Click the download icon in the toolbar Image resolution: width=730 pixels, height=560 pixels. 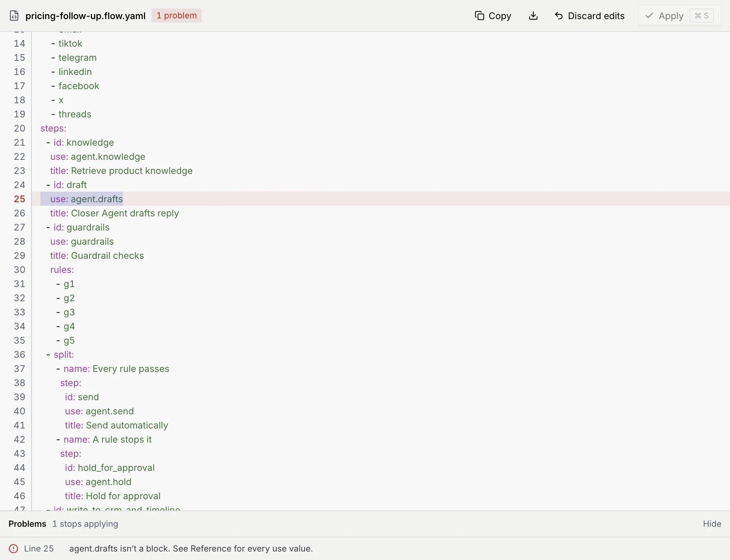point(533,16)
